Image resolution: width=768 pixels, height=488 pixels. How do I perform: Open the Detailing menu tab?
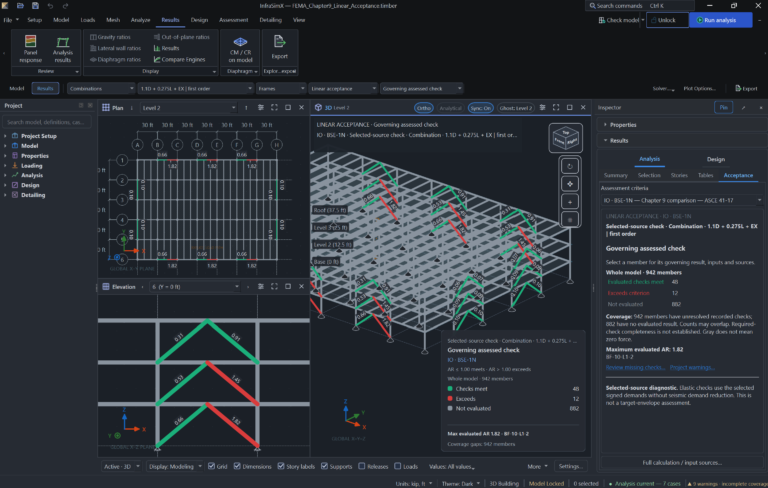(x=270, y=20)
